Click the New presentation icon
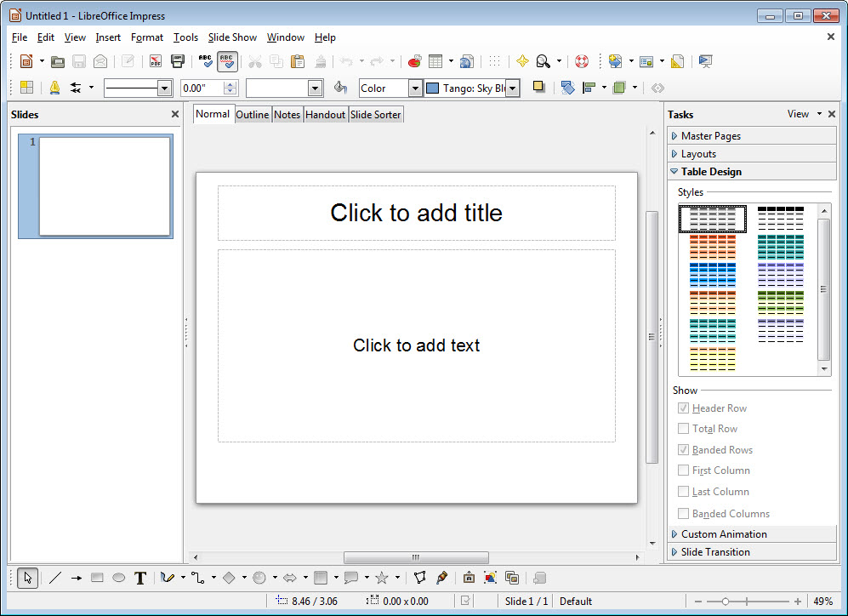Screen dimensions: 848x616 pyautogui.click(x=26, y=61)
